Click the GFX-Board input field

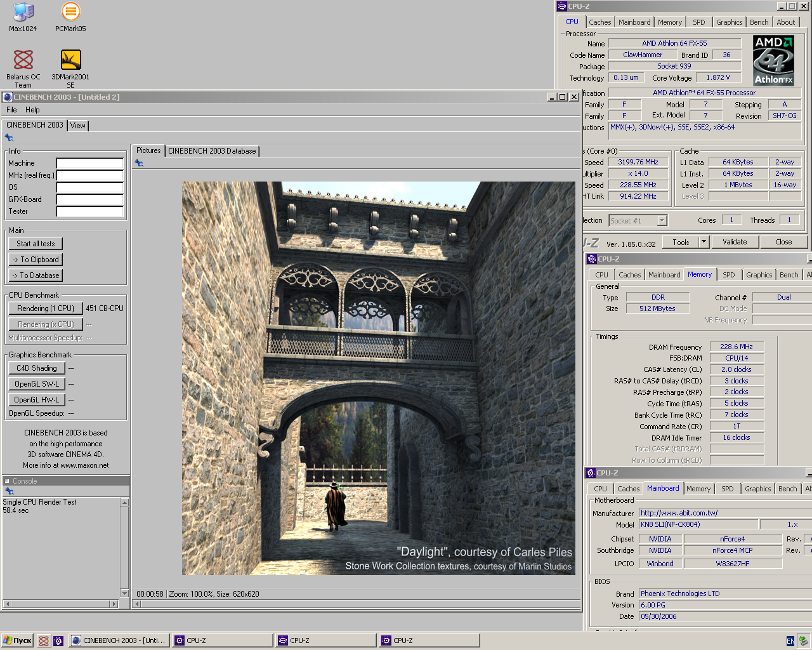point(89,199)
